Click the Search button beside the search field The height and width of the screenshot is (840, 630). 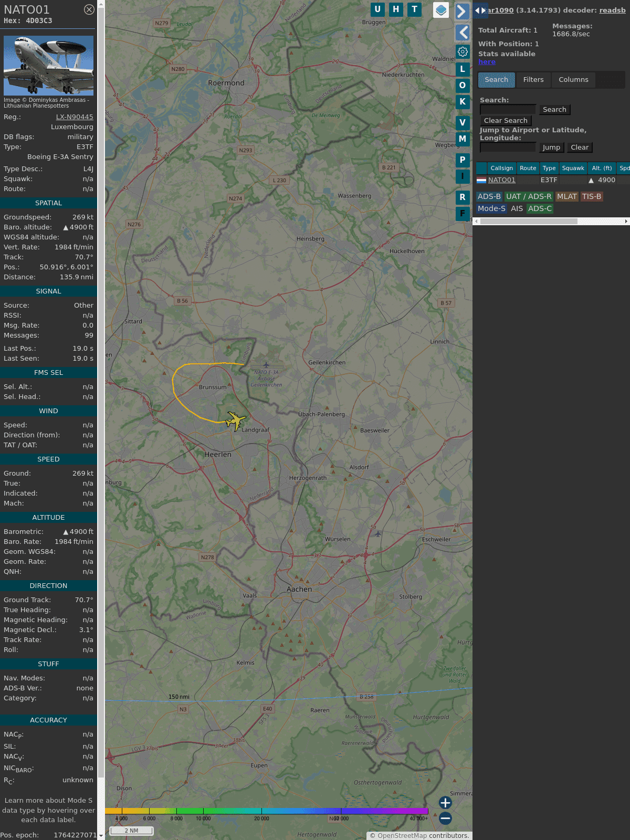(554, 110)
